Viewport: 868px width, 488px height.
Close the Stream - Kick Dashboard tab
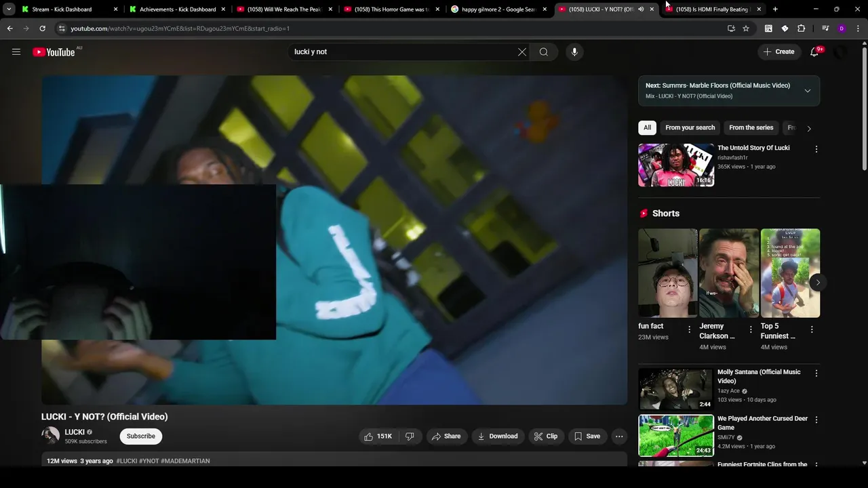click(x=116, y=9)
